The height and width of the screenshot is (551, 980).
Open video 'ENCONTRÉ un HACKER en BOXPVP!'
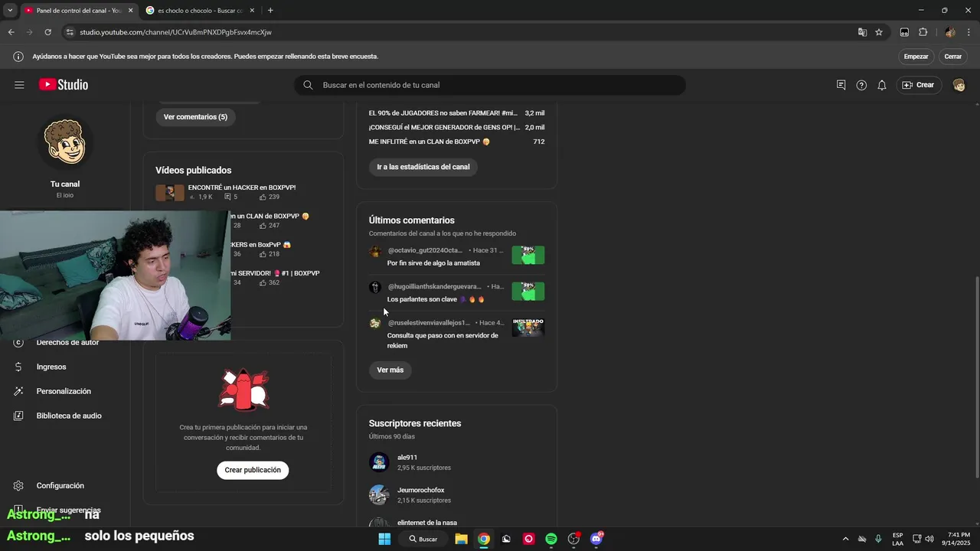click(x=242, y=187)
